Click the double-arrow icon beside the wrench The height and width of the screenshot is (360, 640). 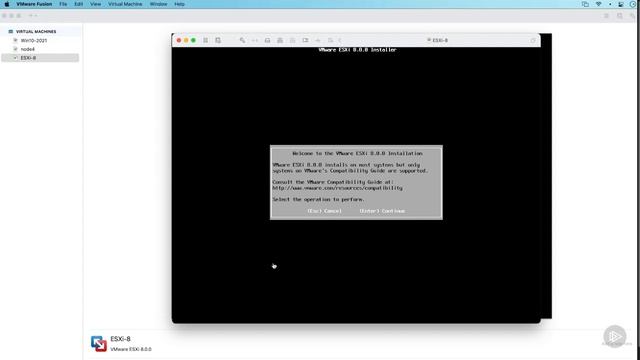click(x=255, y=40)
